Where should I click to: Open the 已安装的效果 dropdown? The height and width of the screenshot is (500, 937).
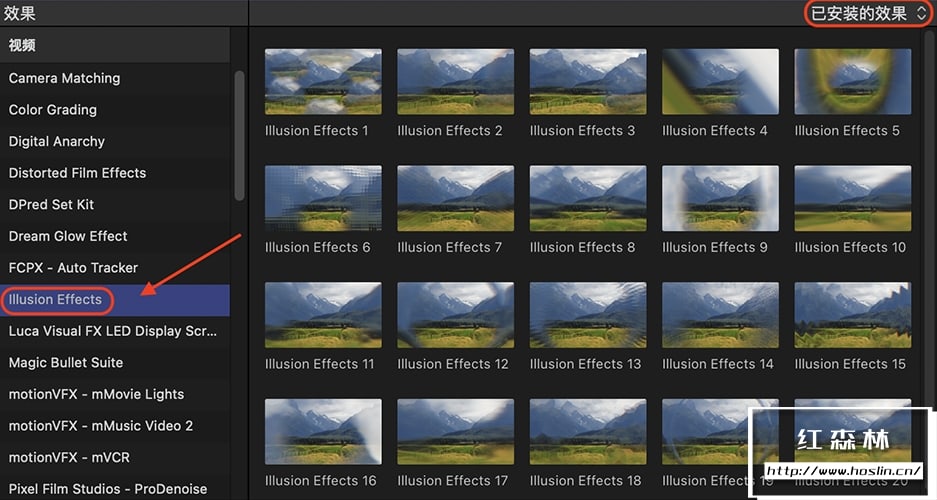pos(868,13)
